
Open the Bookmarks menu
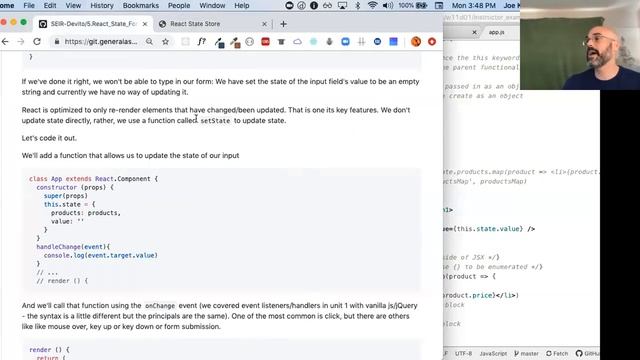141,5
